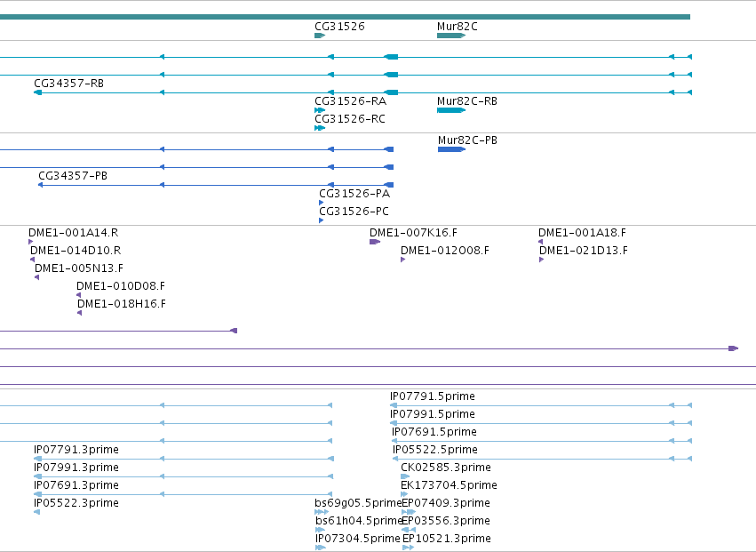Viewport: 756px width, 552px height.
Task: Click the CG31526-RA transcript label
Action: [x=351, y=101]
